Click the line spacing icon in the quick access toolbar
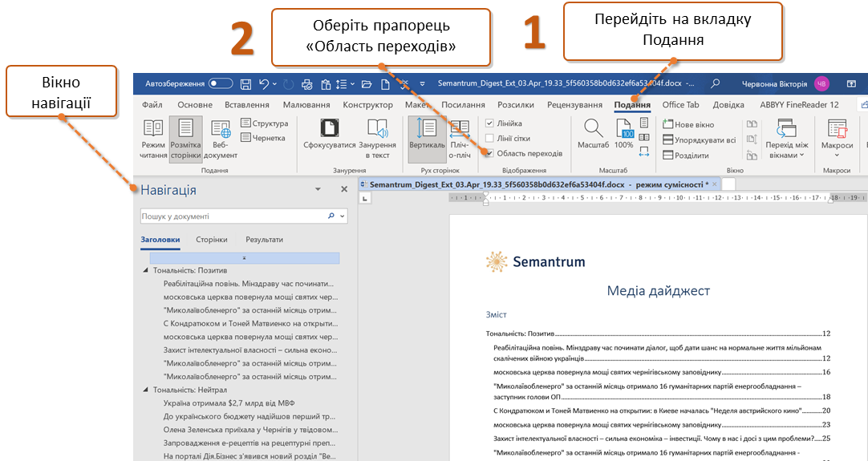Viewport: 868px width, 461px height. [342, 84]
